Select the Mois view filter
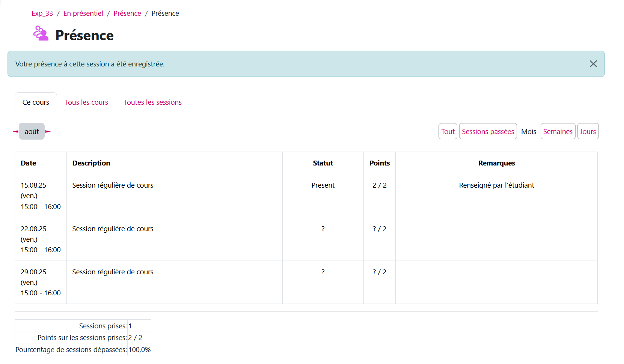Image resolution: width=624 pixels, height=364 pixels. 528,132
